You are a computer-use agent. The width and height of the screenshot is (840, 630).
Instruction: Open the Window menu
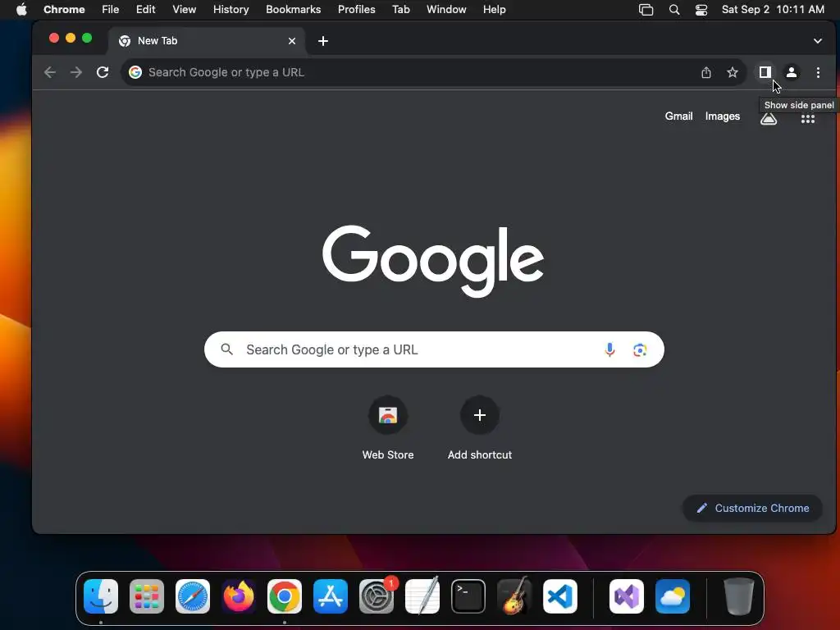tap(446, 10)
